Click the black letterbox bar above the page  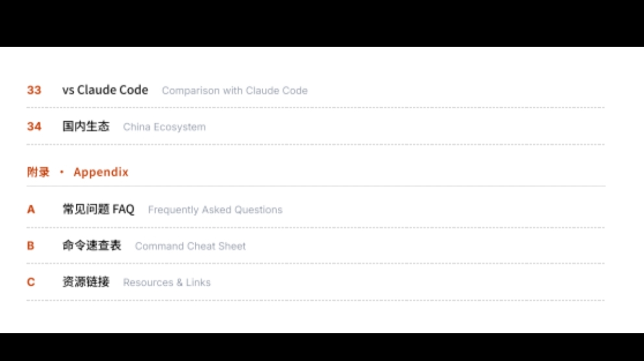pyautogui.click(x=322, y=23)
